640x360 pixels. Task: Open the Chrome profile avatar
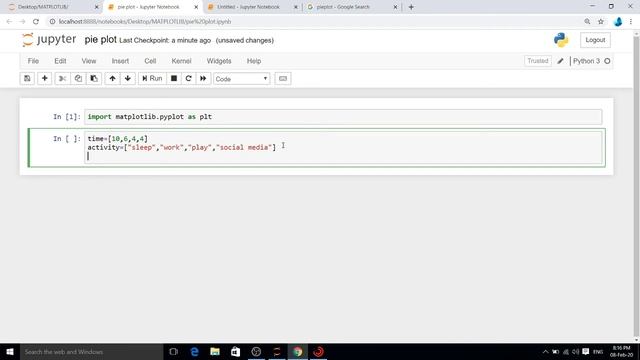[618, 22]
